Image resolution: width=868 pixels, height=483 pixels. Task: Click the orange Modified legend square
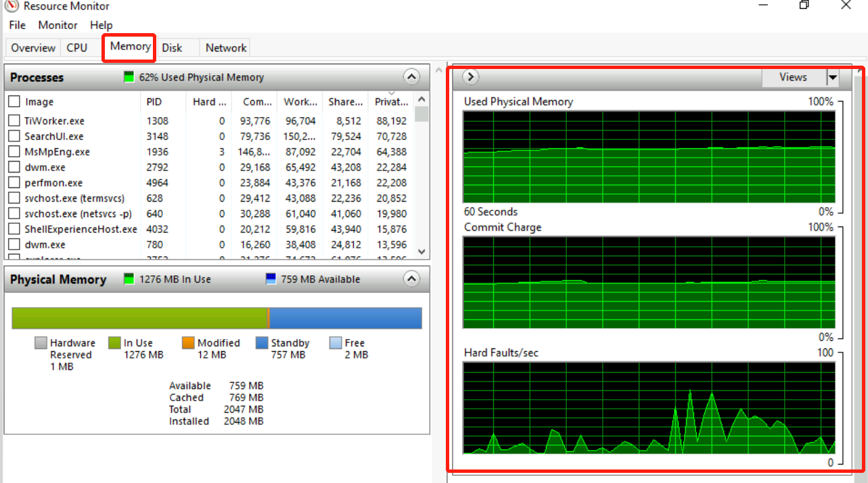pos(188,343)
